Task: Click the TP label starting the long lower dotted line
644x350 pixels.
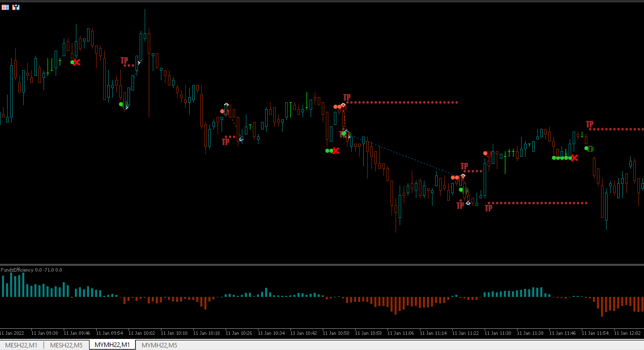Action: pos(489,208)
